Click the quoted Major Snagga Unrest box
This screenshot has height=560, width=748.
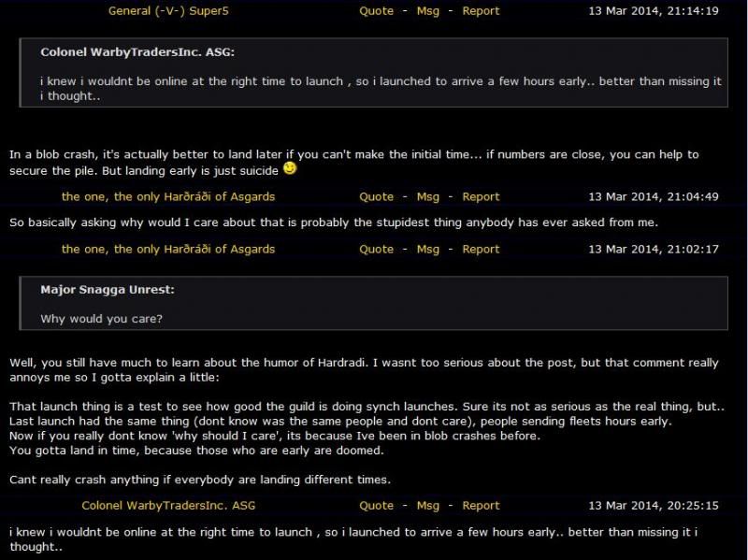(x=373, y=303)
